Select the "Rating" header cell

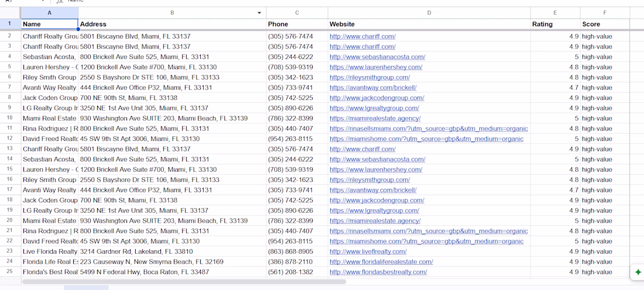[555, 25]
